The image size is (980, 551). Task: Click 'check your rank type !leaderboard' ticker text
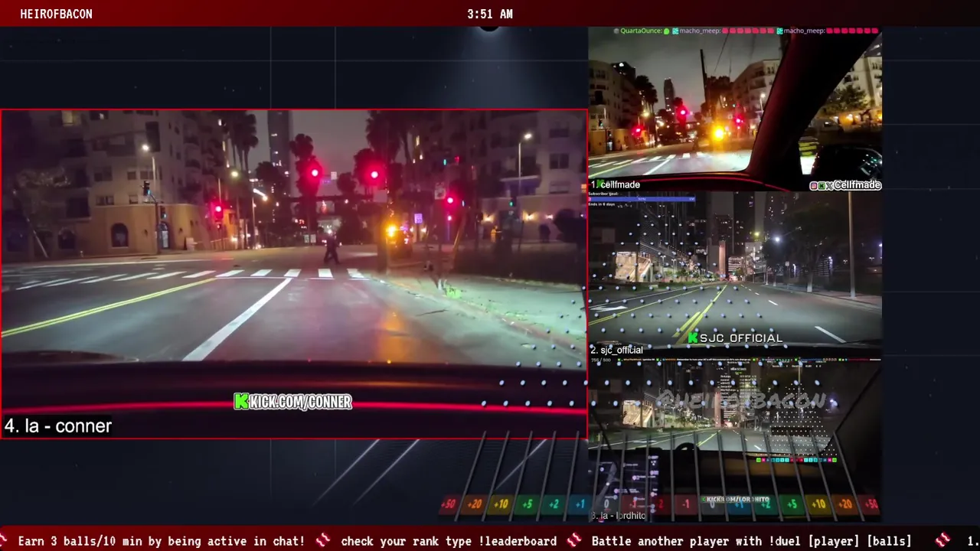[x=449, y=541]
